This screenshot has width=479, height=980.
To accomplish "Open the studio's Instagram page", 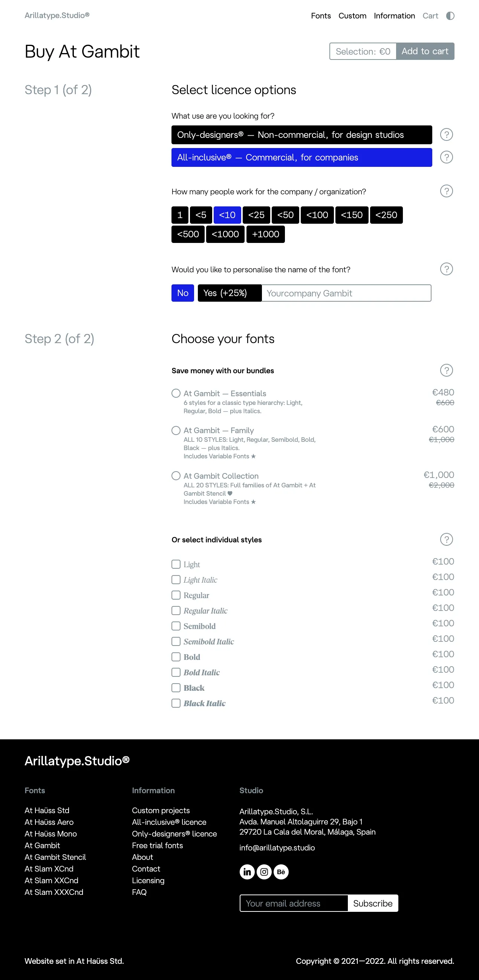I will 264,872.
